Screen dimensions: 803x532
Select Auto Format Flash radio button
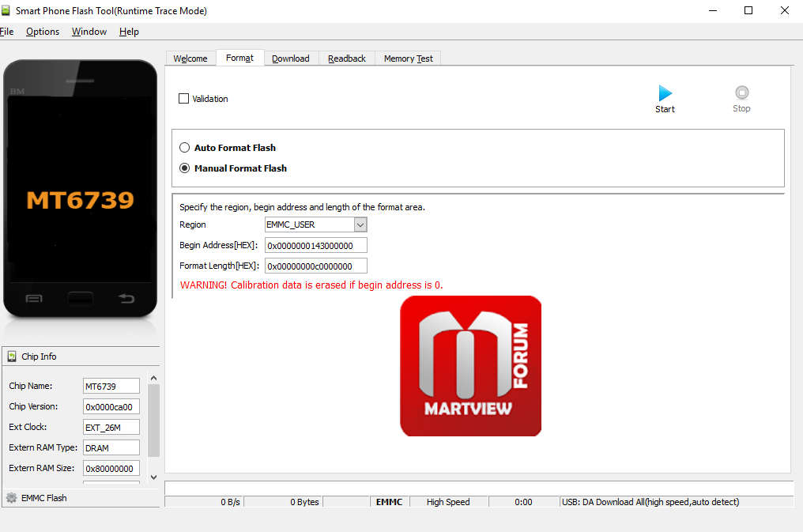184,148
